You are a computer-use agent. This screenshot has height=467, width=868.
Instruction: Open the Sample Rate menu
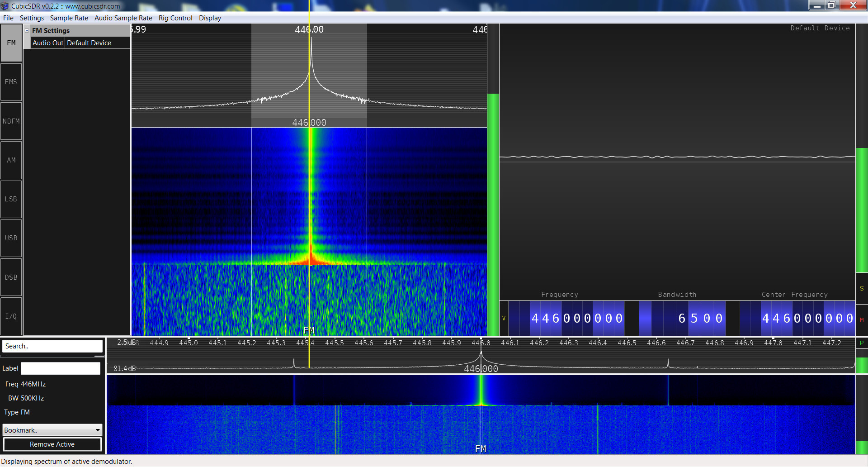pos(69,18)
